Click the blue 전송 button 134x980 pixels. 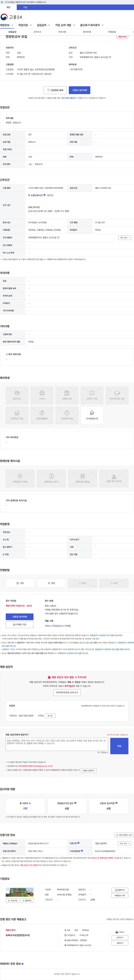click(119, 746)
